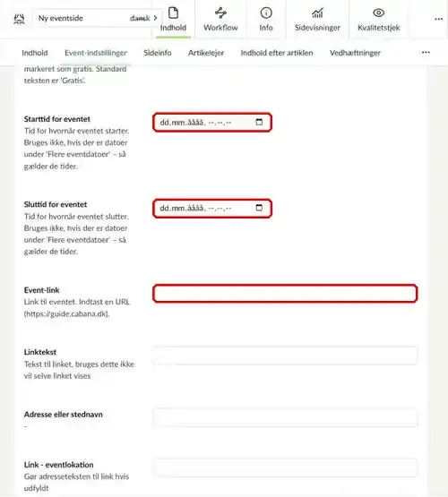Viewport: 448px width, 497px height.
Task: Switch to the Indhold sub-tab
Action: pyautogui.click(x=35, y=53)
